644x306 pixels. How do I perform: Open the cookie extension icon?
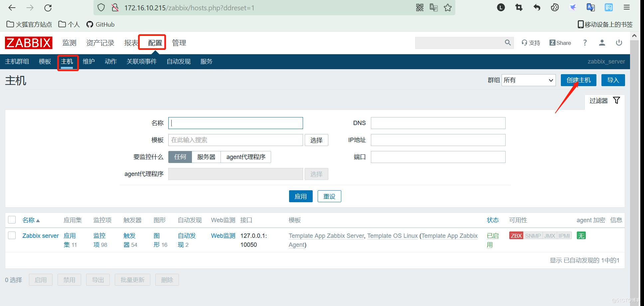pyautogui.click(x=555, y=7)
